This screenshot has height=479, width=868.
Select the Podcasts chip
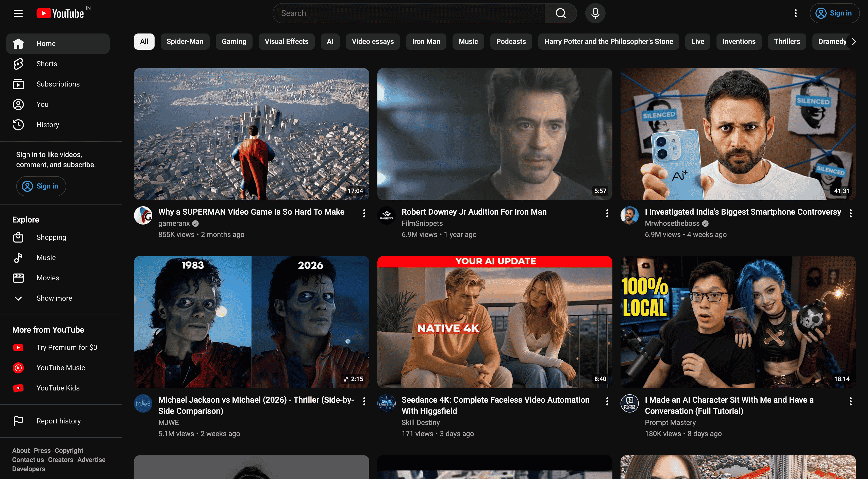point(511,41)
